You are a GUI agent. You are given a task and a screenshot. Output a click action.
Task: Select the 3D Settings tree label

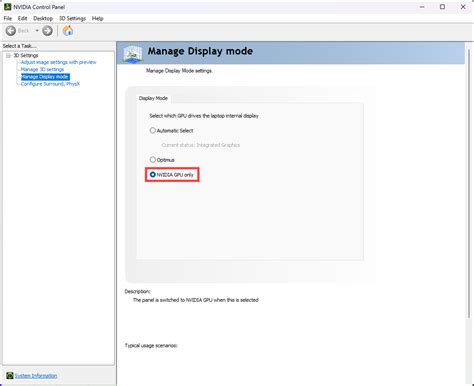26,55
